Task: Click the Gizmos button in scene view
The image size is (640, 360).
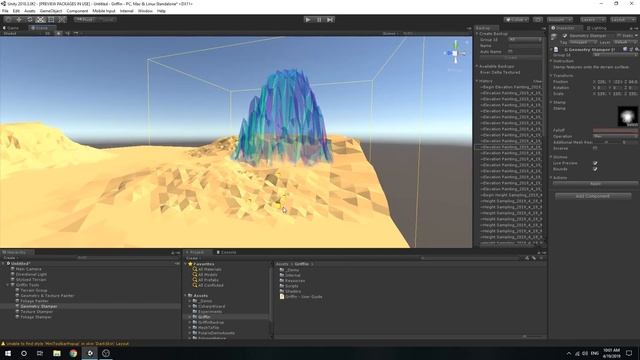Action: tap(390, 33)
